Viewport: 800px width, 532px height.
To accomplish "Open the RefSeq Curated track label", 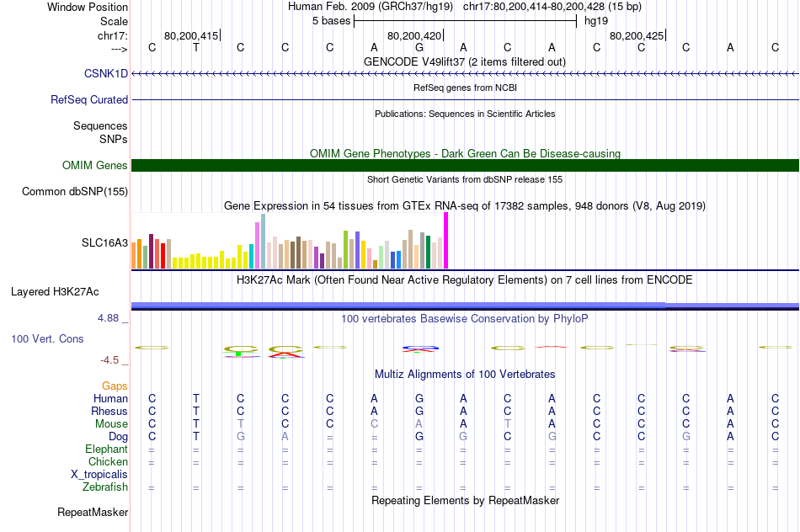I will [x=88, y=99].
